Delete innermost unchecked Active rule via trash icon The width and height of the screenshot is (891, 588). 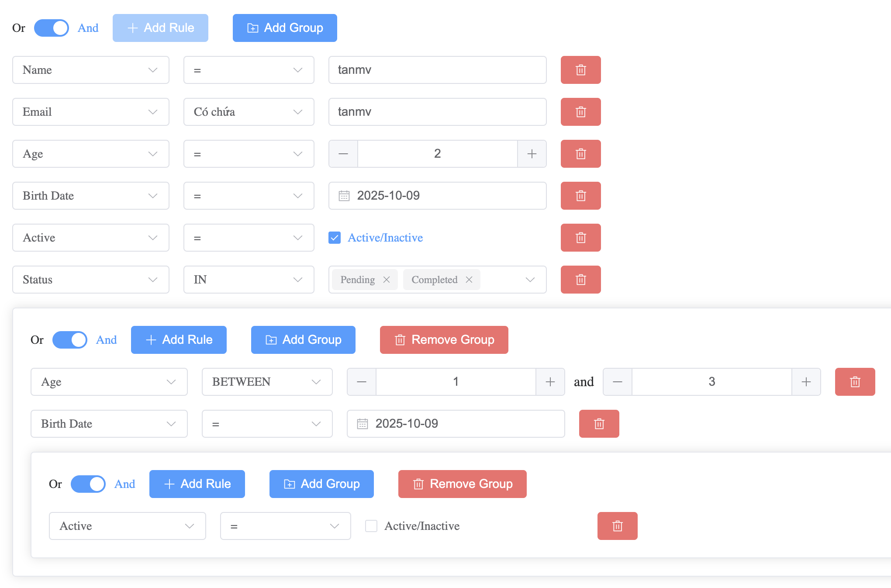[x=617, y=526]
